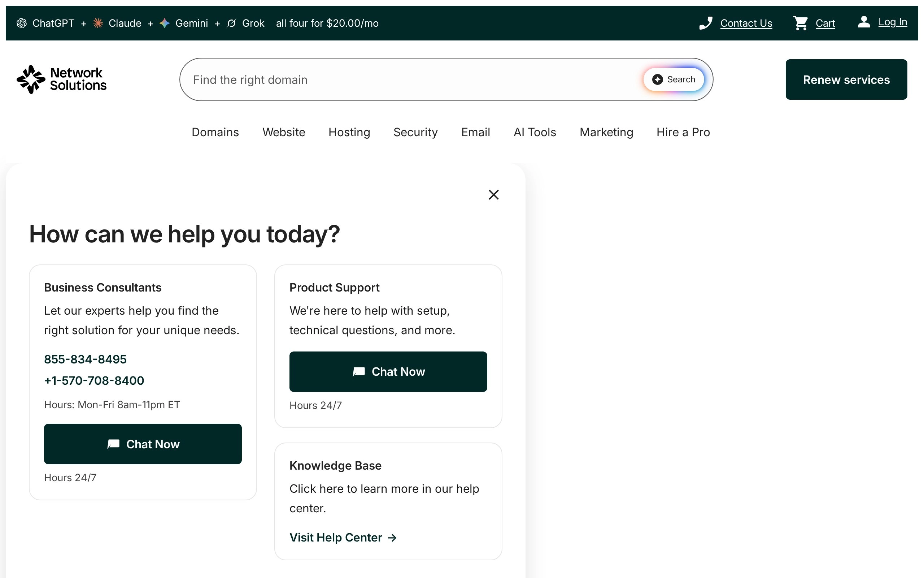
Task: Click the Gemini sparkle icon in banner
Action: [x=165, y=23]
